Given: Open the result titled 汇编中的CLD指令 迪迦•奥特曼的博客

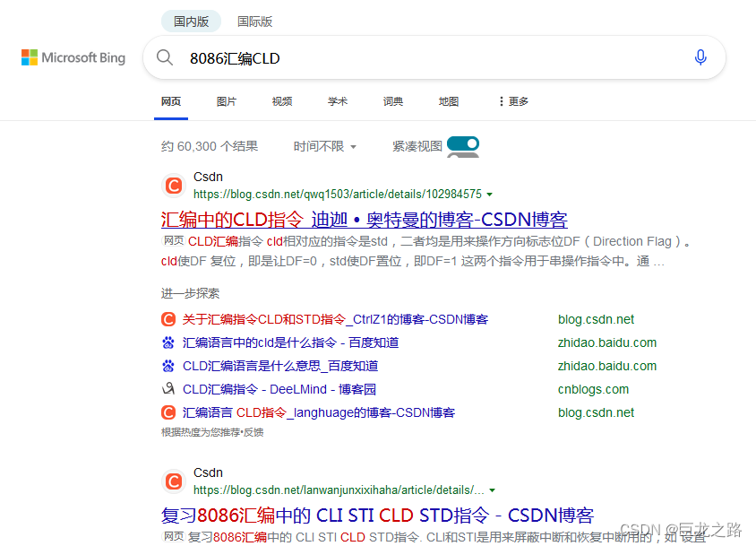Looking at the screenshot, I should [365, 220].
